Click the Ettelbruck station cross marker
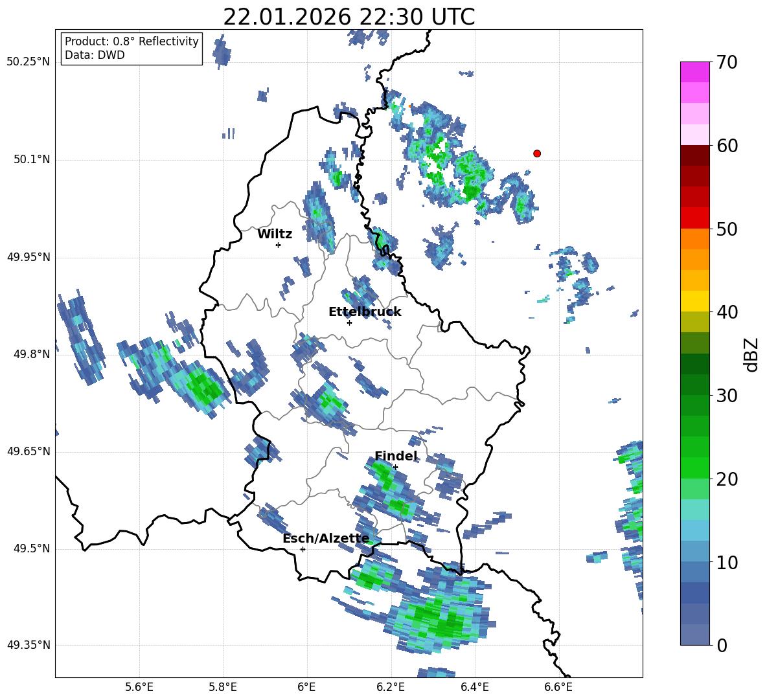This screenshot has height=700, width=767. 349,322
